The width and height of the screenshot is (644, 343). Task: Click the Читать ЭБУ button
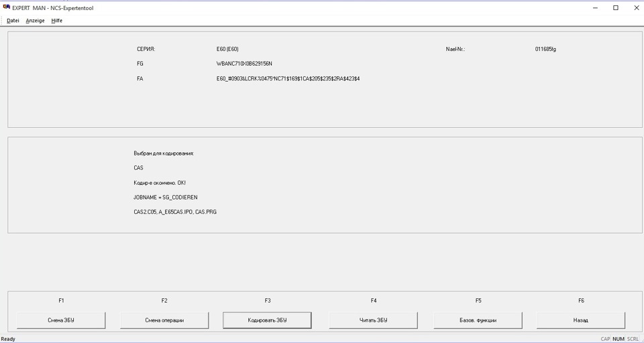click(x=374, y=320)
